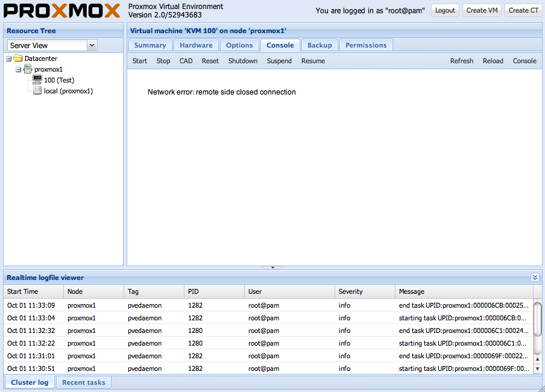Collapse the proxmox1 tree node
The height and width of the screenshot is (392, 545).
(x=19, y=69)
